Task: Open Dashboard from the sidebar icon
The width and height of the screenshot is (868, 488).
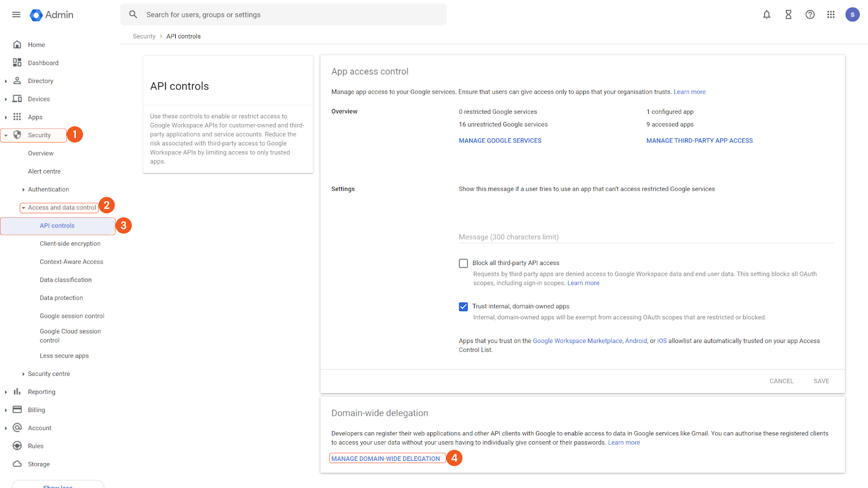Action: 17,62
